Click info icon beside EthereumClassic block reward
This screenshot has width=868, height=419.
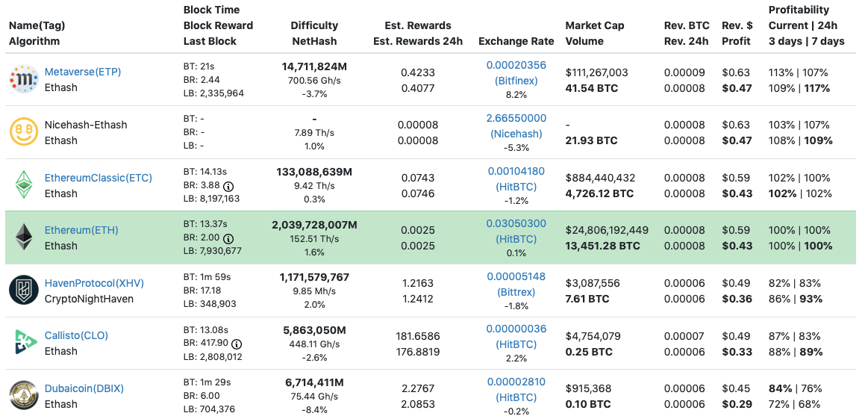click(x=228, y=186)
